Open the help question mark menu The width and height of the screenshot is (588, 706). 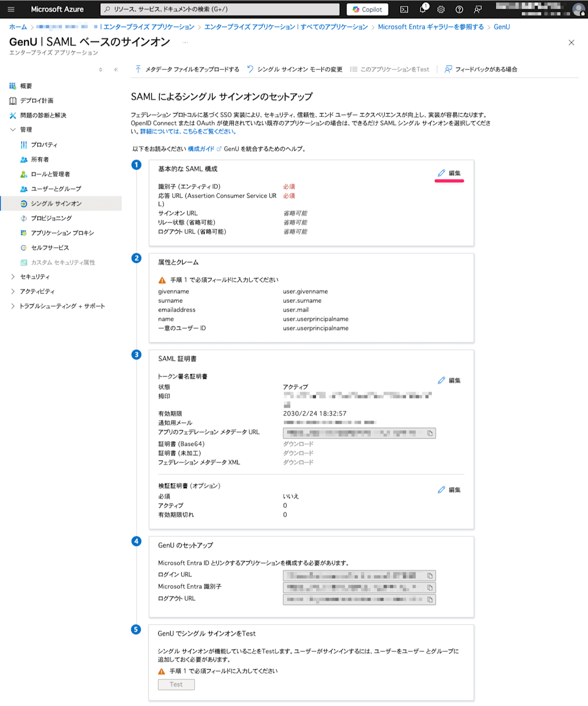click(x=459, y=9)
